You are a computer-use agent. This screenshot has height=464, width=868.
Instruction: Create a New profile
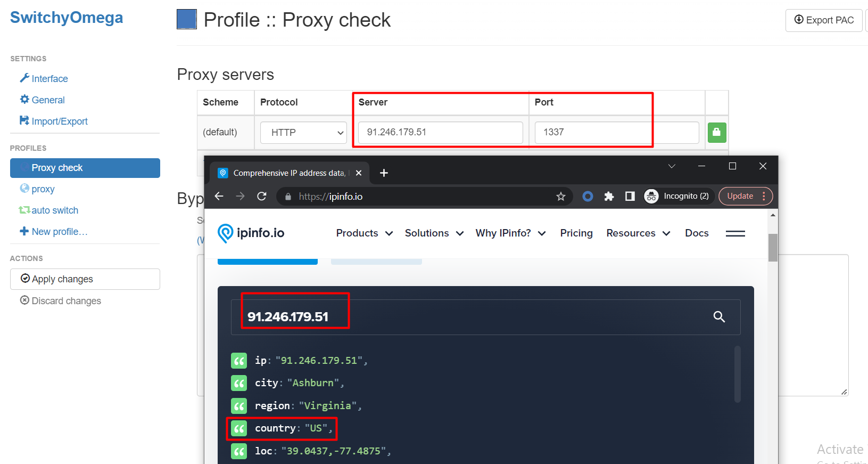(x=54, y=232)
